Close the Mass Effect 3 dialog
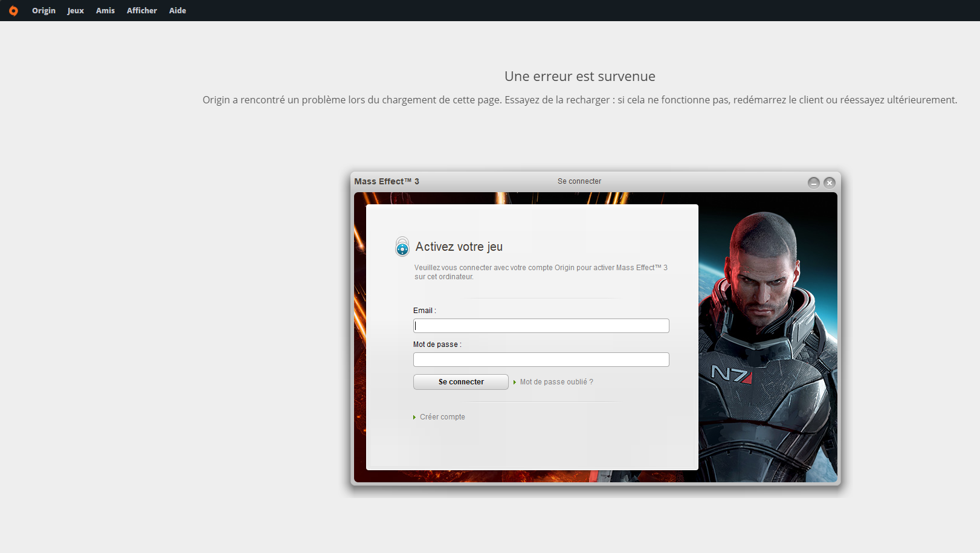 click(830, 183)
